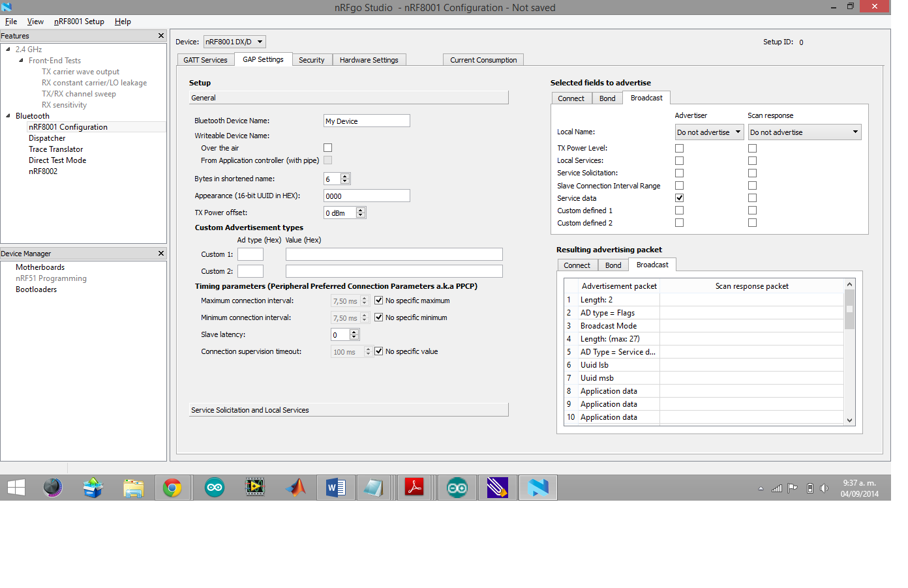Screen dimensions: 908x588
Task: Launch Google Chrome from the taskbar
Action: 172,488
